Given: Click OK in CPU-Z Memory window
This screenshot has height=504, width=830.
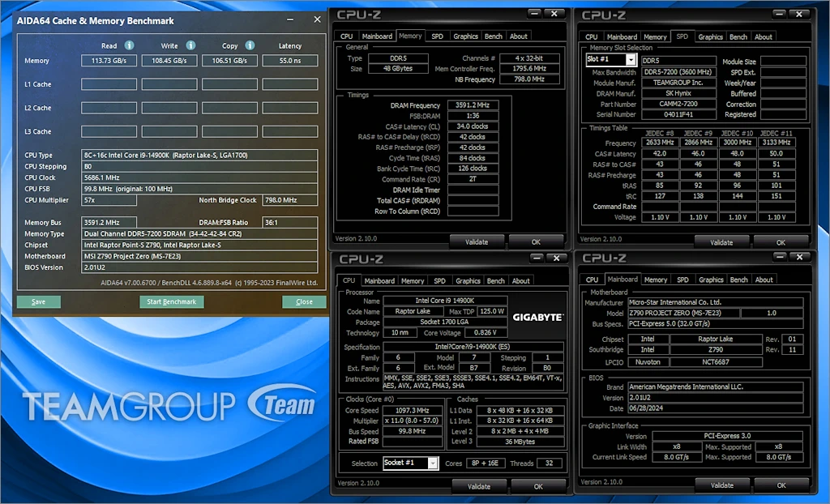Looking at the screenshot, I should pos(536,242).
